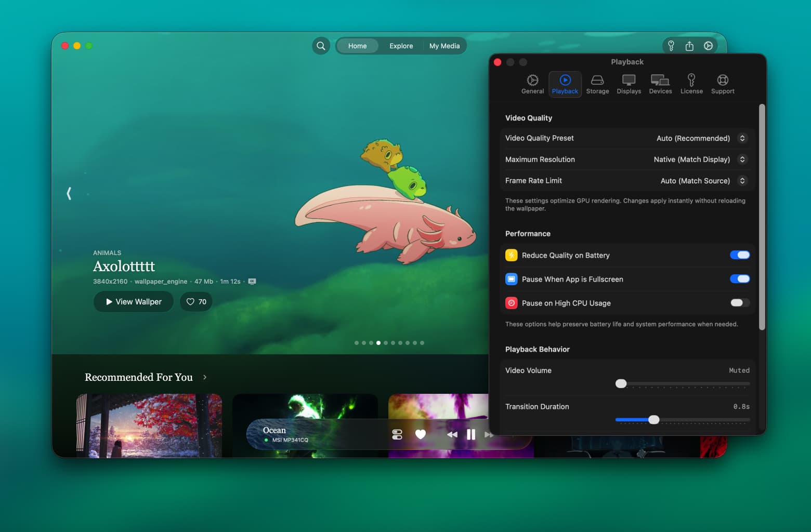The height and width of the screenshot is (532, 811).
Task: Open Storage preferences icon
Action: tap(597, 81)
